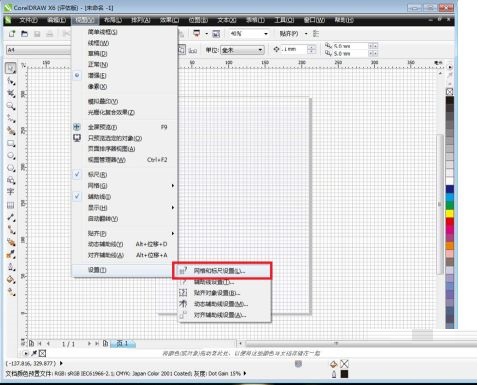Select the Table tool in the toolbox

tap(11, 205)
